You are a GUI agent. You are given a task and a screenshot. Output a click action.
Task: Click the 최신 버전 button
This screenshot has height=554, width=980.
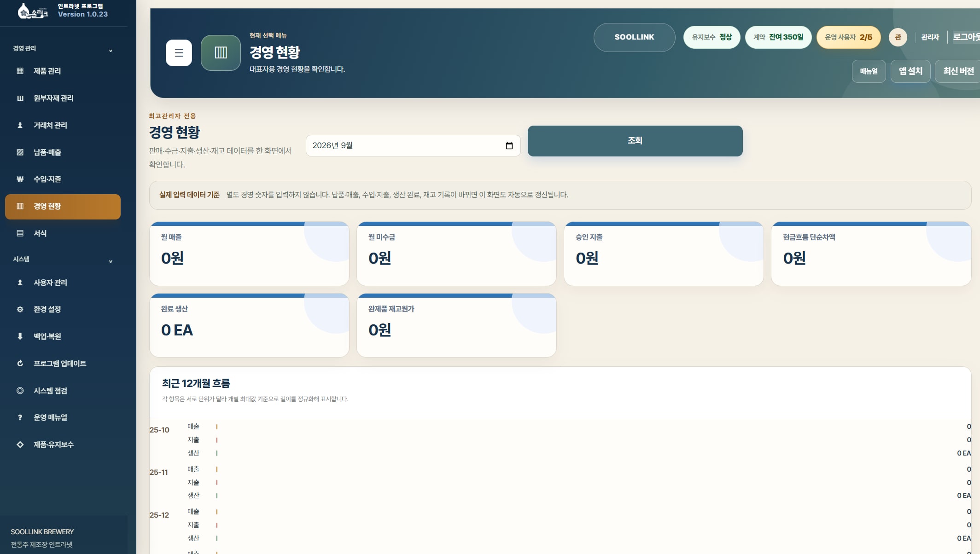(x=958, y=71)
